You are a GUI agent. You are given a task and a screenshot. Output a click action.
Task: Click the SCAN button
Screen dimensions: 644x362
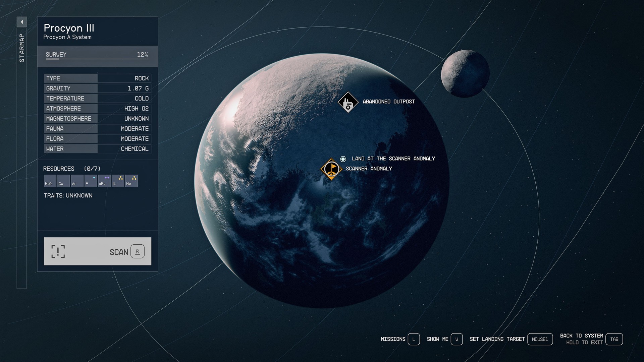point(98,251)
